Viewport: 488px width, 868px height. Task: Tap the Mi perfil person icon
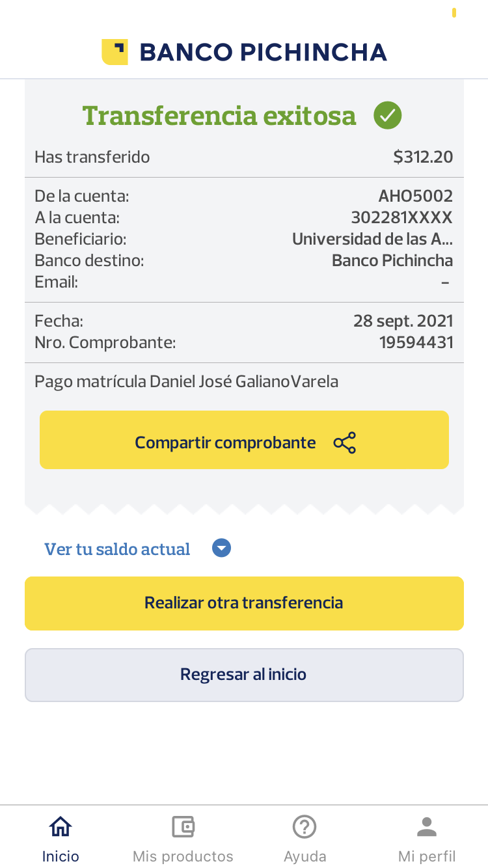427,826
